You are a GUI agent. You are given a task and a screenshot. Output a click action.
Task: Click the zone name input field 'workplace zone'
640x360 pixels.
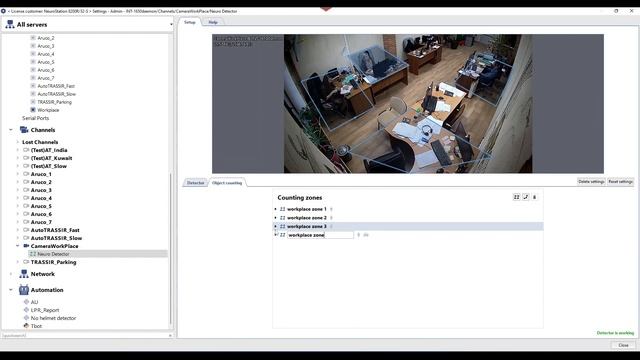tap(320, 235)
